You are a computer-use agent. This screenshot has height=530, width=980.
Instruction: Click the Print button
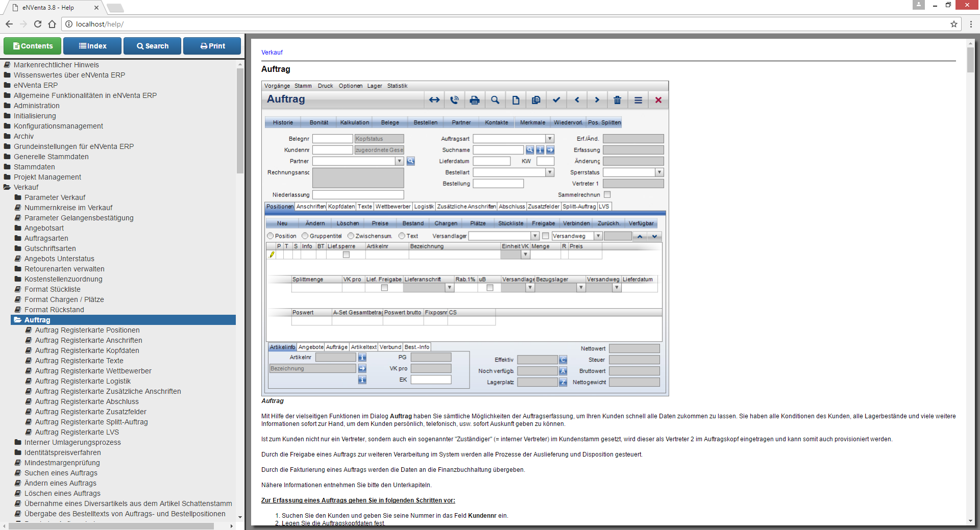212,46
